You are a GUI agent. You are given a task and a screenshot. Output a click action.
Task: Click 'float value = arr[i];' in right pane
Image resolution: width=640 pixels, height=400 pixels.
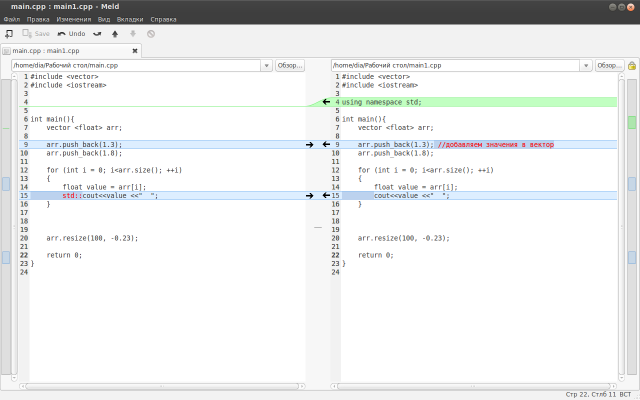coord(416,187)
